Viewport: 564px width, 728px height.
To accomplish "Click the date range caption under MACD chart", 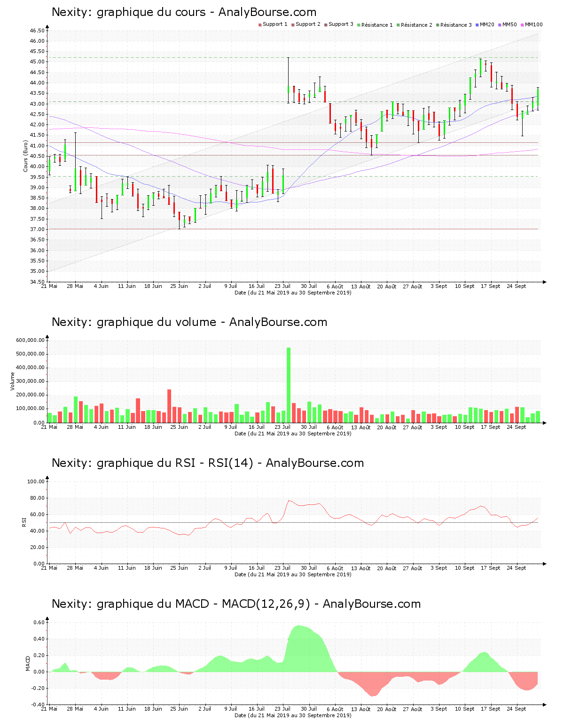I will pos(293,715).
